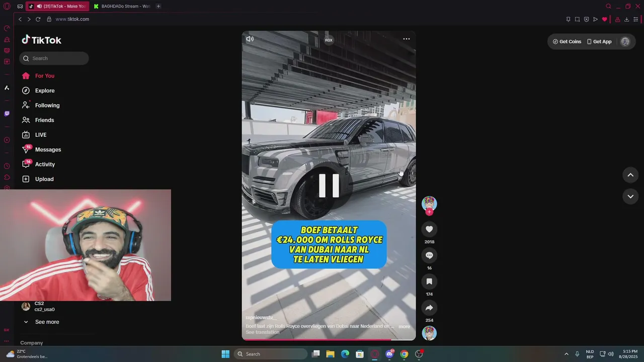The image size is (644, 362).
Task: Click the browser back arrow
Action: [20, 19]
